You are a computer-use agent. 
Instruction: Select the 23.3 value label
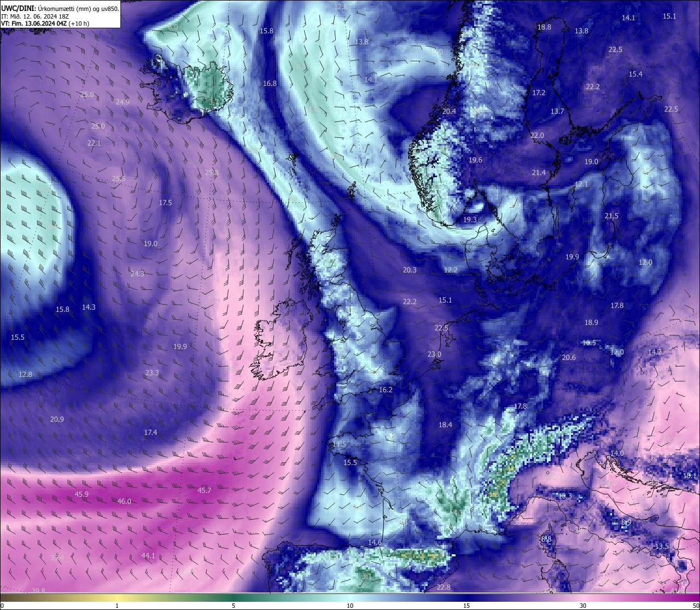152,373
